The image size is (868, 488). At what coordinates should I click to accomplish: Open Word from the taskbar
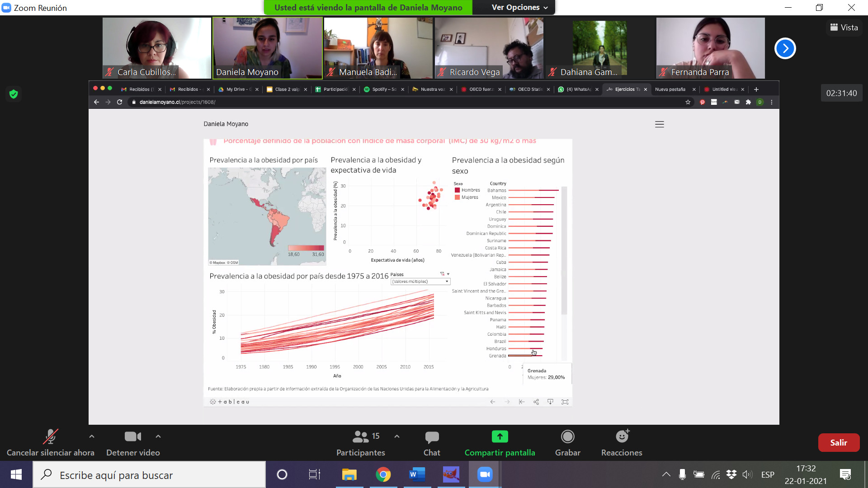417,474
